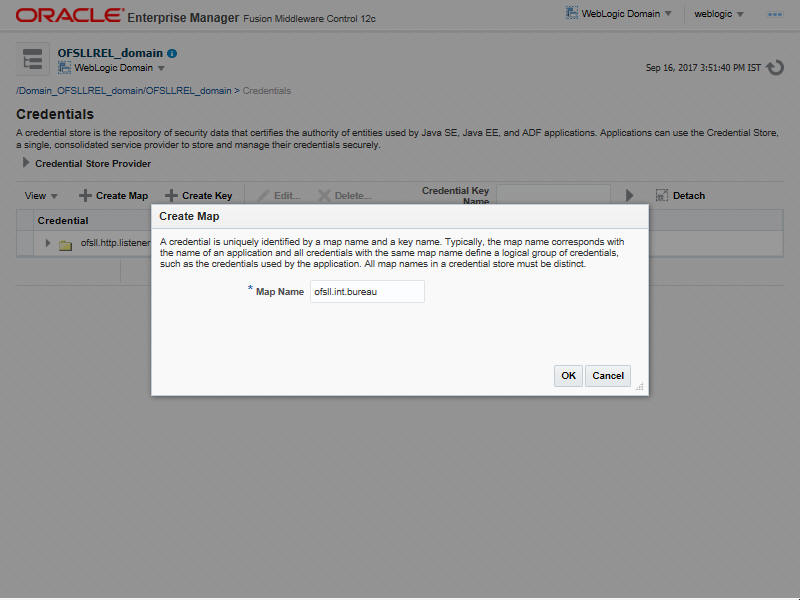Follow the Domain_OFSLLREL_domain breadcrumb link
Image resolution: width=800 pixels, height=600 pixels.
click(124, 91)
